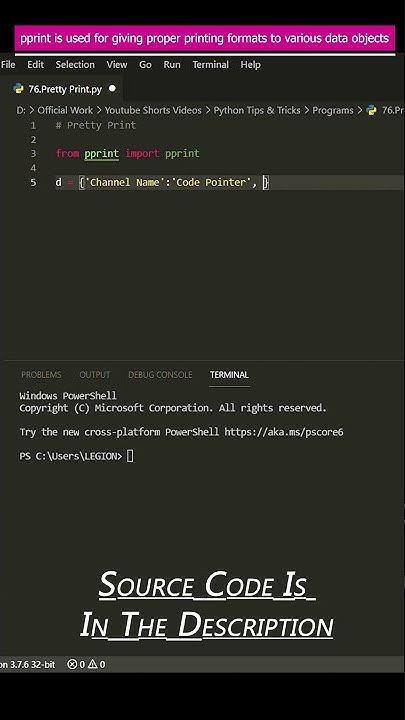Open the Terminal menu
Screen dimensions: 405x720
pyautogui.click(x=210, y=65)
